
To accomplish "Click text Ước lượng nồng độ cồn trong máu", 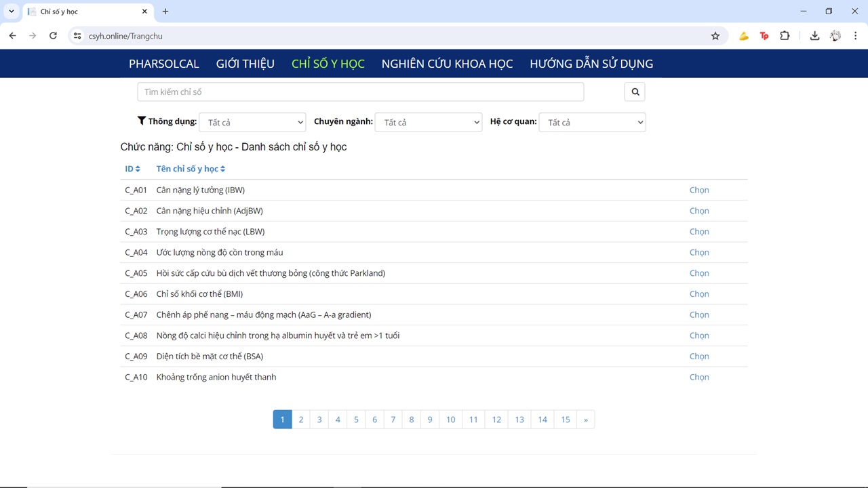I will (x=220, y=252).
